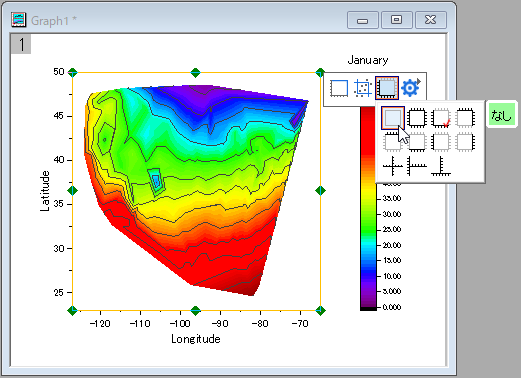Click the January legend title
Image resolution: width=521 pixels, height=378 pixels.
click(368, 60)
